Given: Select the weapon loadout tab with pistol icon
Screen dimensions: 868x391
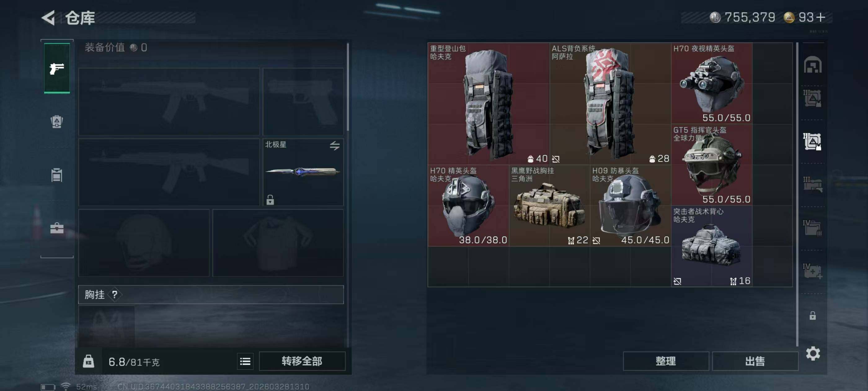Looking at the screenshot, I should [57, 68].
